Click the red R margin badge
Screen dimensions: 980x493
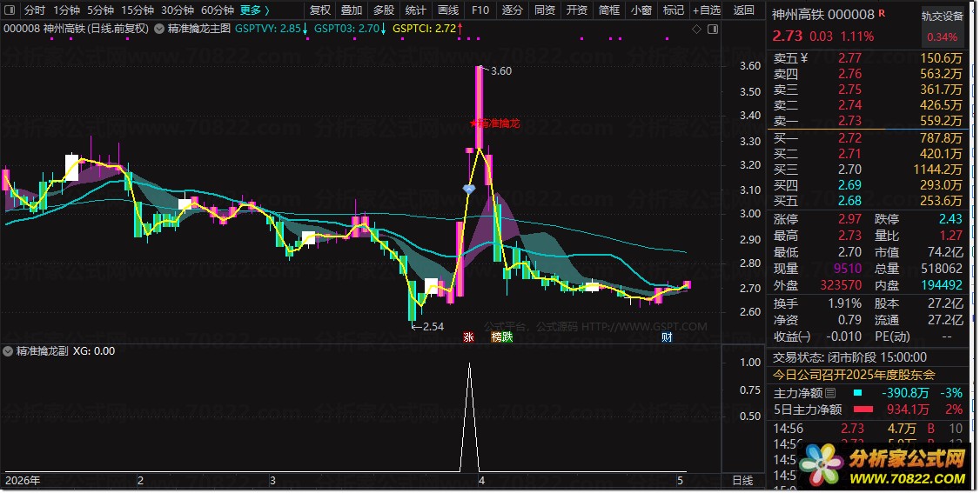882,12
